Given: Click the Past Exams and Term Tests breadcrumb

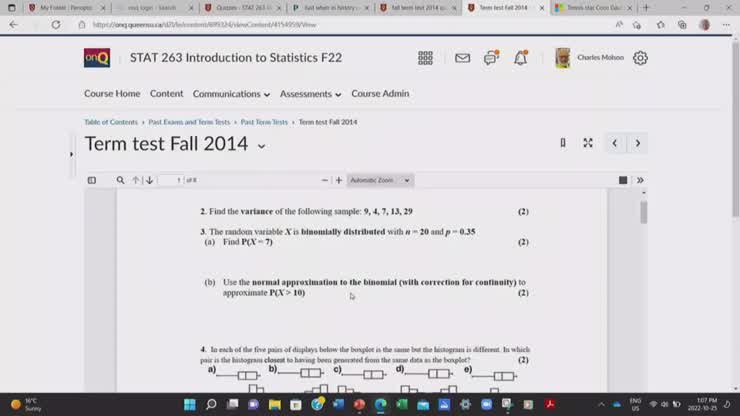Looking at the screenshot, I should (189, 122).
